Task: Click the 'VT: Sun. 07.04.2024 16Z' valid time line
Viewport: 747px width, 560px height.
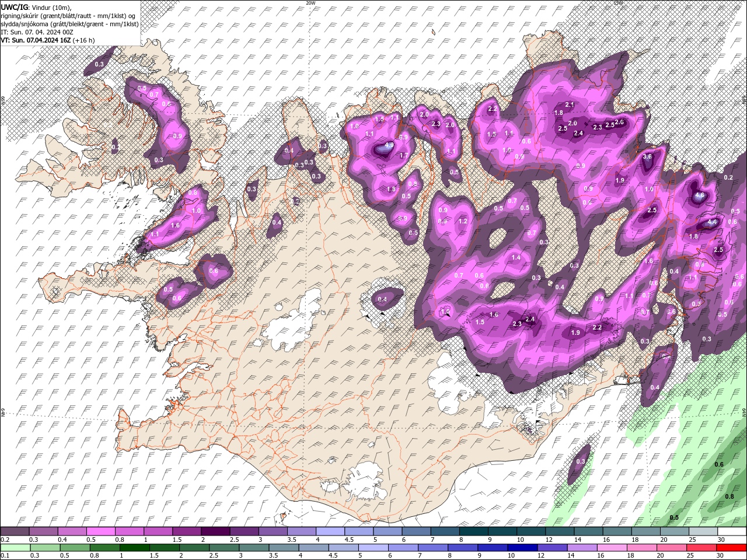Action: pos(36,40)
